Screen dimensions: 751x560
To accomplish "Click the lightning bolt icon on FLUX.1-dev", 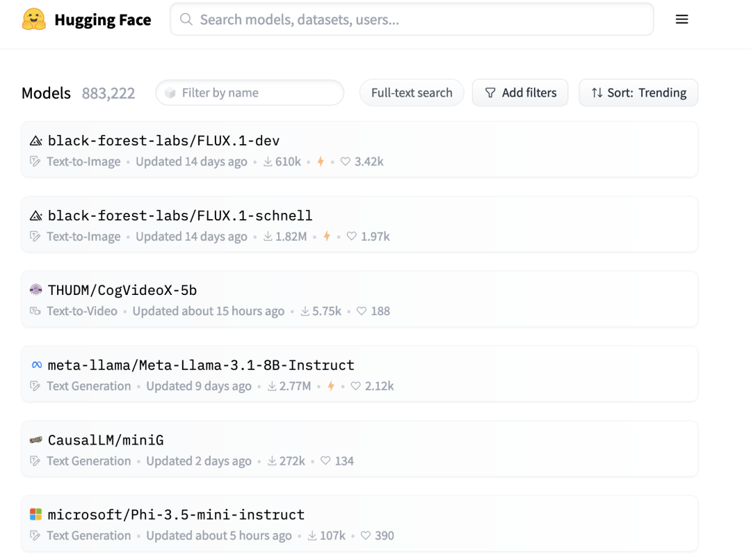I will (x=321, y=162).
